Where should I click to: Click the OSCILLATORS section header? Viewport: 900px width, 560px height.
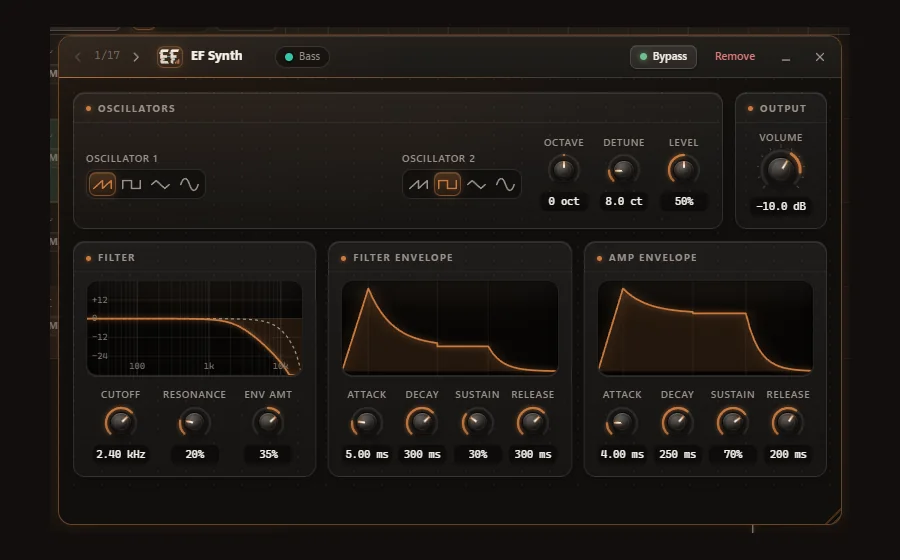click(x=136, y=108)
